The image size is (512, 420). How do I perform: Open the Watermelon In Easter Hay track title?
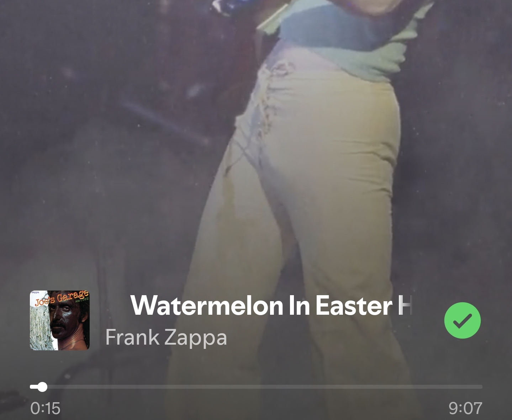(271, 305)
